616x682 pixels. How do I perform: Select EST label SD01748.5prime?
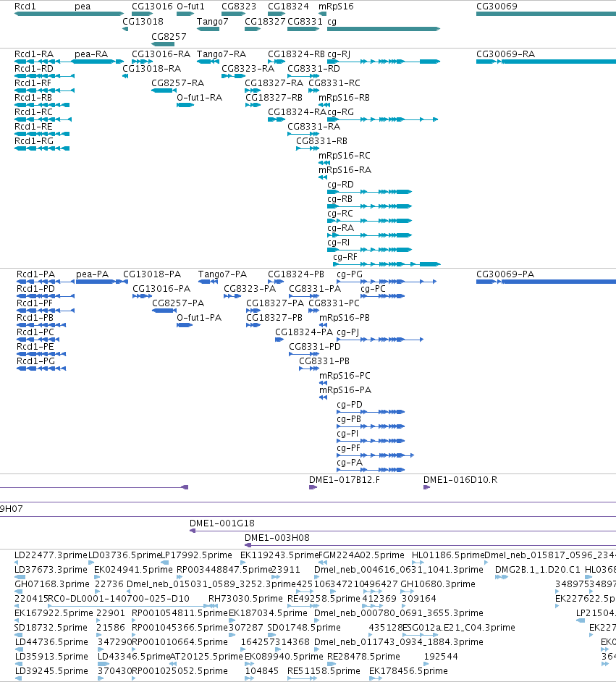(304, 627)
